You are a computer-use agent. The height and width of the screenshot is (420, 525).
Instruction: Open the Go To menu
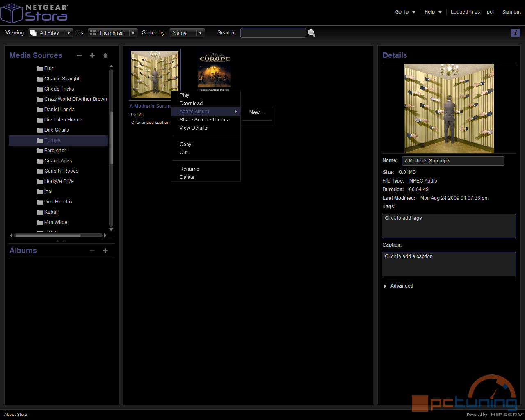(405, 12)
